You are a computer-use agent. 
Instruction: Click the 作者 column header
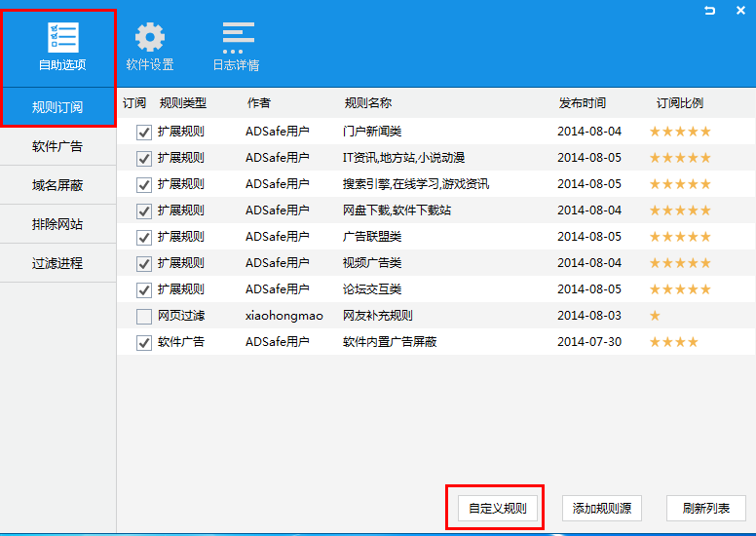(259, 102)
